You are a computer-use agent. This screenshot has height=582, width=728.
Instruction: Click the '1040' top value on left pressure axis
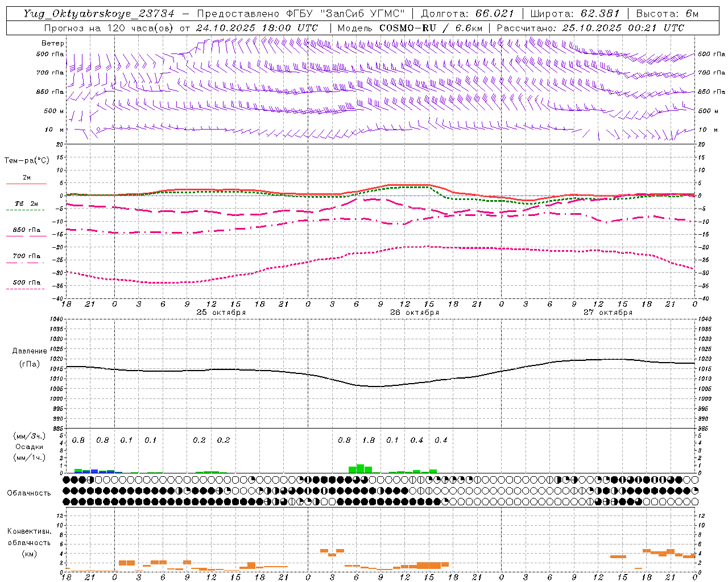(x=57, y=319)
